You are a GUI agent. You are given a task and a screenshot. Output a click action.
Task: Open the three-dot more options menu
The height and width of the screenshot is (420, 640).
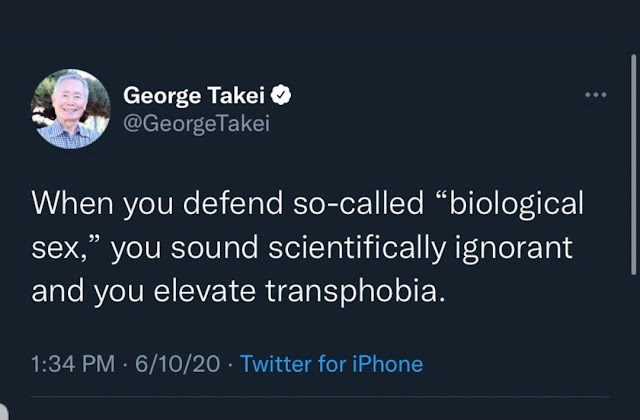pos(596,96)
